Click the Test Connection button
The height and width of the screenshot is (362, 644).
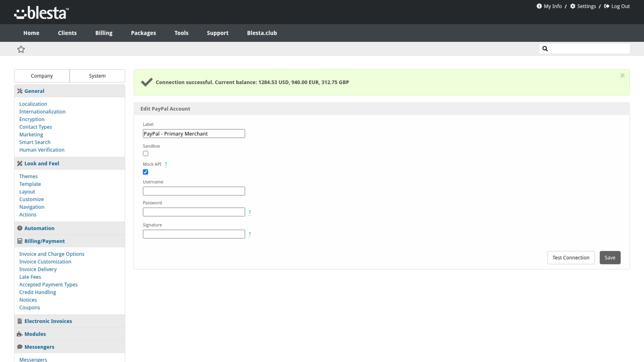pyautogui.click(x=571, y=258)
